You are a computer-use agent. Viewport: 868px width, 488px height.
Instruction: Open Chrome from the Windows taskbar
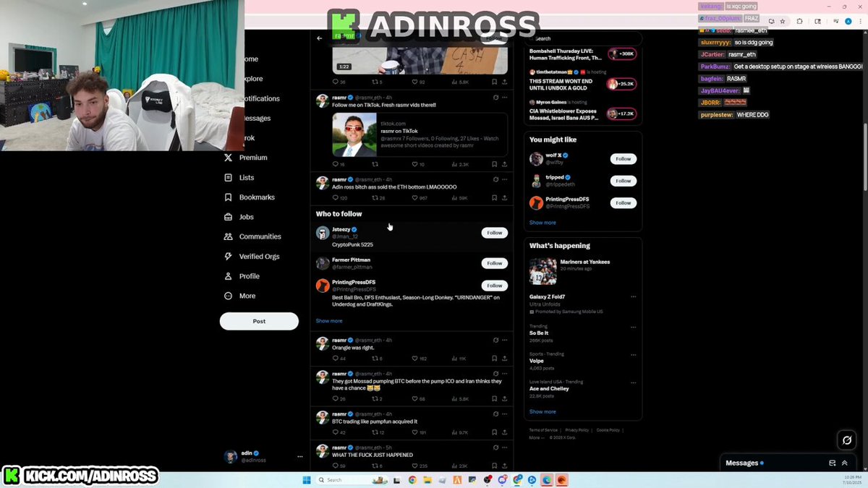click(412, 480)
